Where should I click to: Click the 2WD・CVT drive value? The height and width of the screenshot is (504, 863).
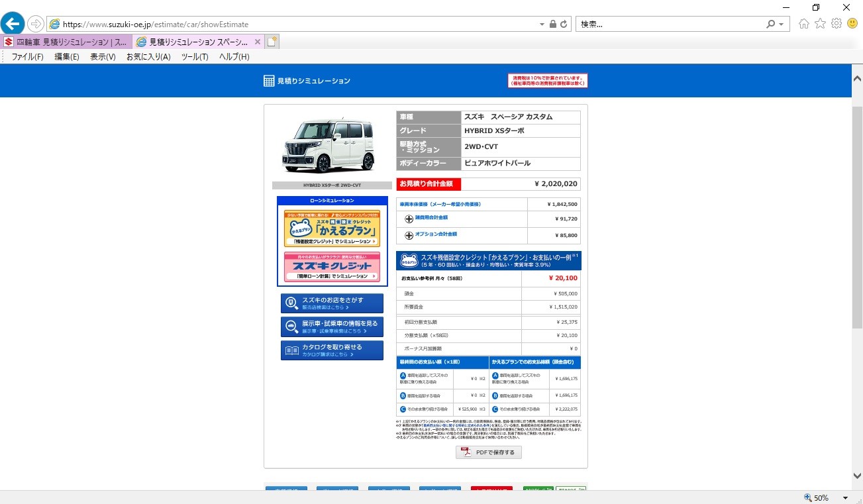tap(482, 146)
